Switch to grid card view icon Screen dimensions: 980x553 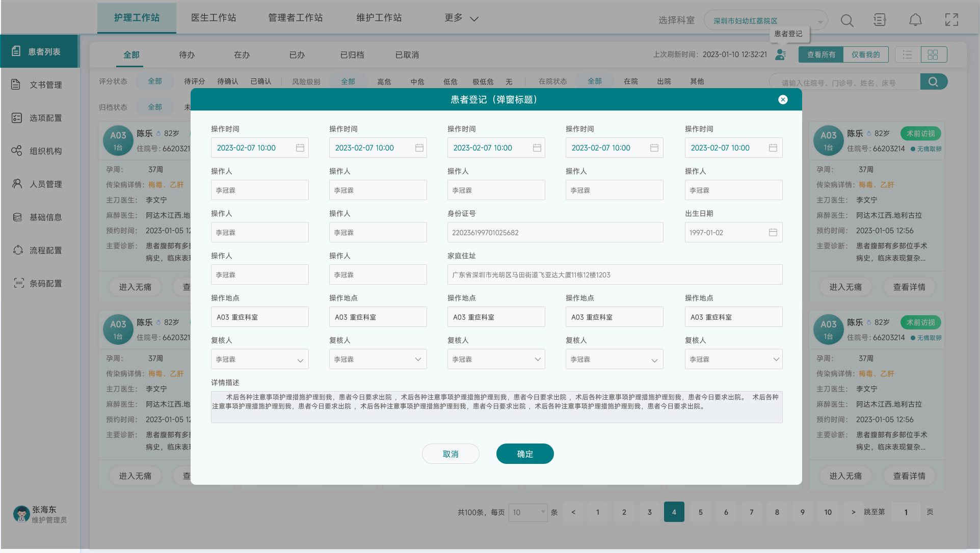click(x=933, y=54)
